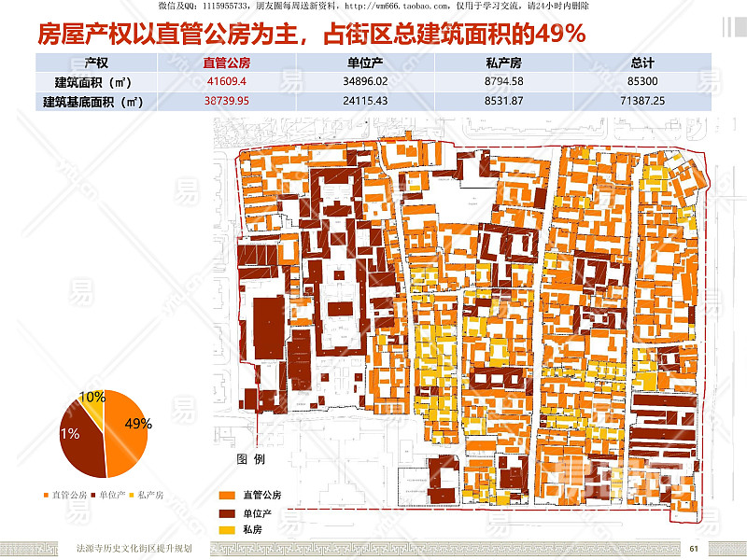Select the 直管公房 label in the map legend
This screenshot has height=560, width=747.
click(x=262, y=496)
